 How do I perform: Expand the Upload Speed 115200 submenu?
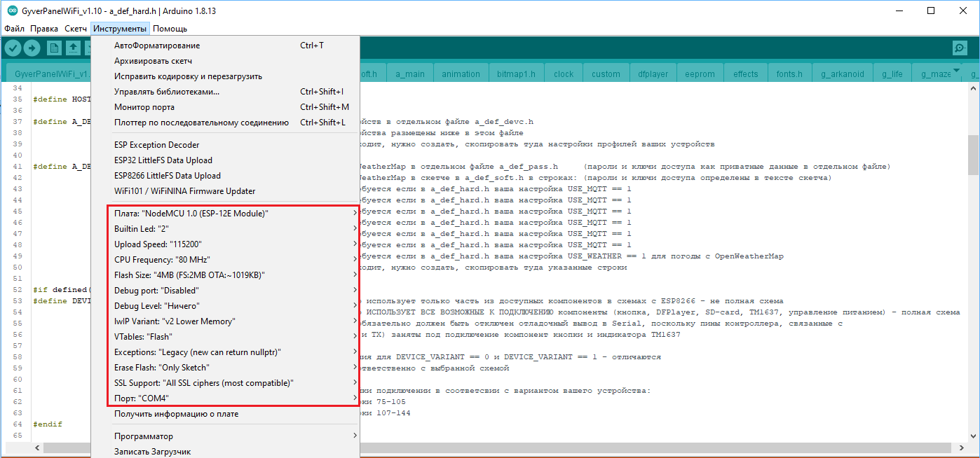pos(225,244)
